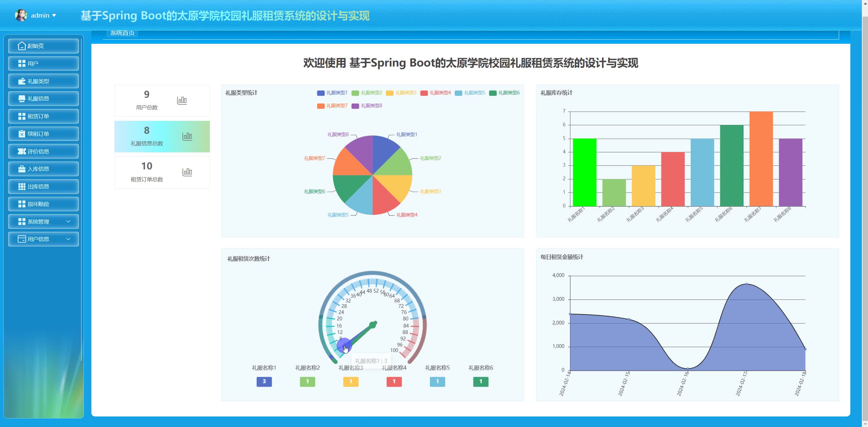The image size is (868, 427).
Task: Click the home icon beside 起始页
Action: point(22,46)
